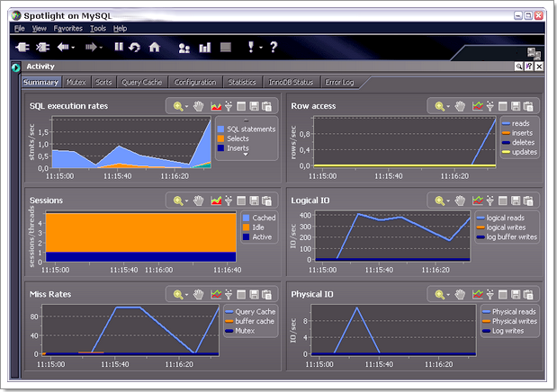The height and width of the screenshot is (392, 557).
Task: Select pan hand tool in Row access chart
Action: [x=460, y=106]
